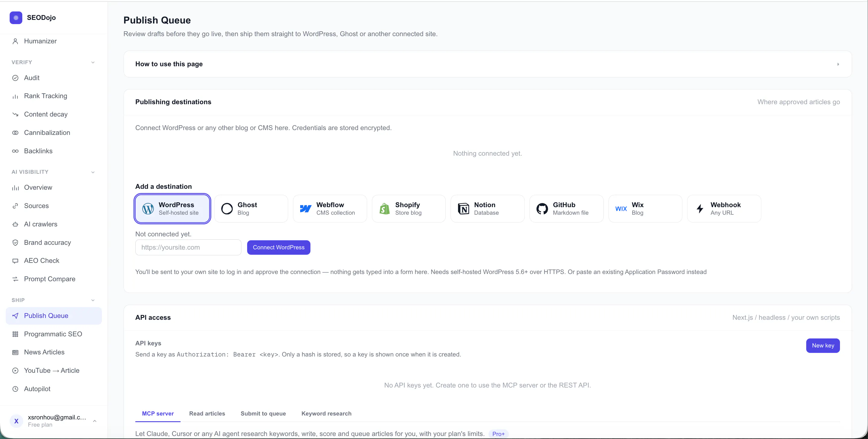The image size is (868, 439).
Task: Click the New key button
Action: pyautogui.click(x=823, y=346)
